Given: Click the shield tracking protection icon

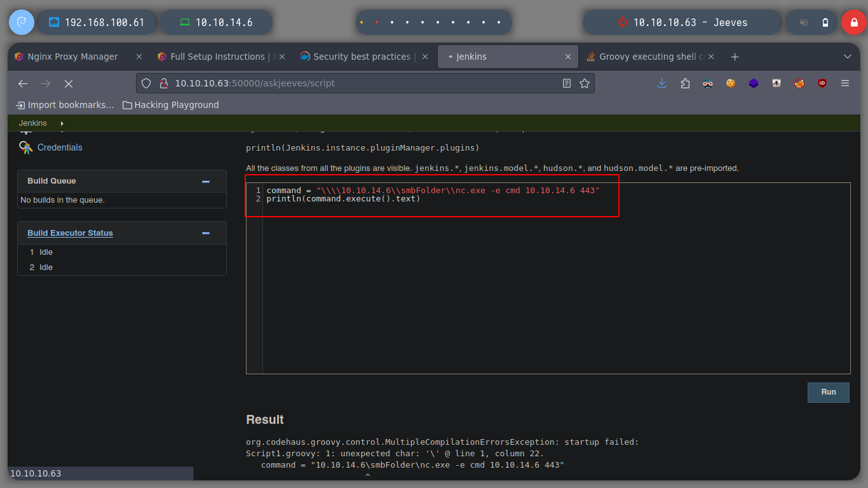Looking at the screenshot, I should coord(146,83).
